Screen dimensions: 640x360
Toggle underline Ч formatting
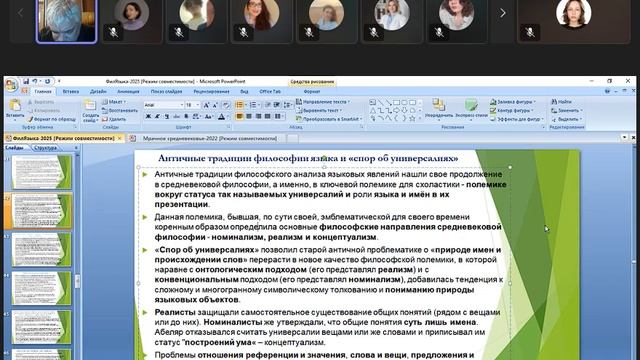(167, 116)
